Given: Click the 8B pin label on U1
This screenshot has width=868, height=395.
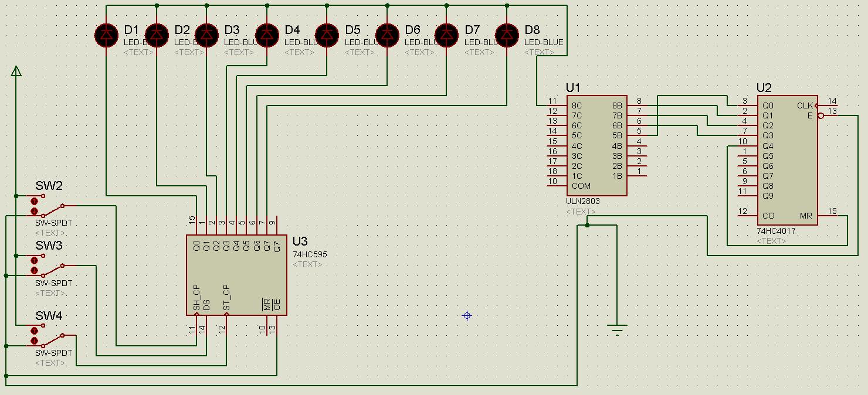Looking at the screenshot, I should pos(617,105).
